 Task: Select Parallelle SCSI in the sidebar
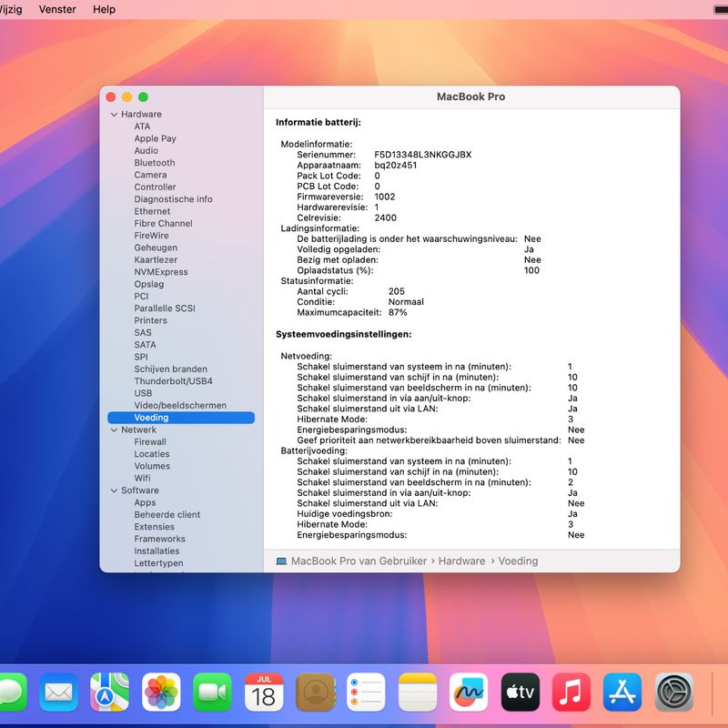pos(165,308)
